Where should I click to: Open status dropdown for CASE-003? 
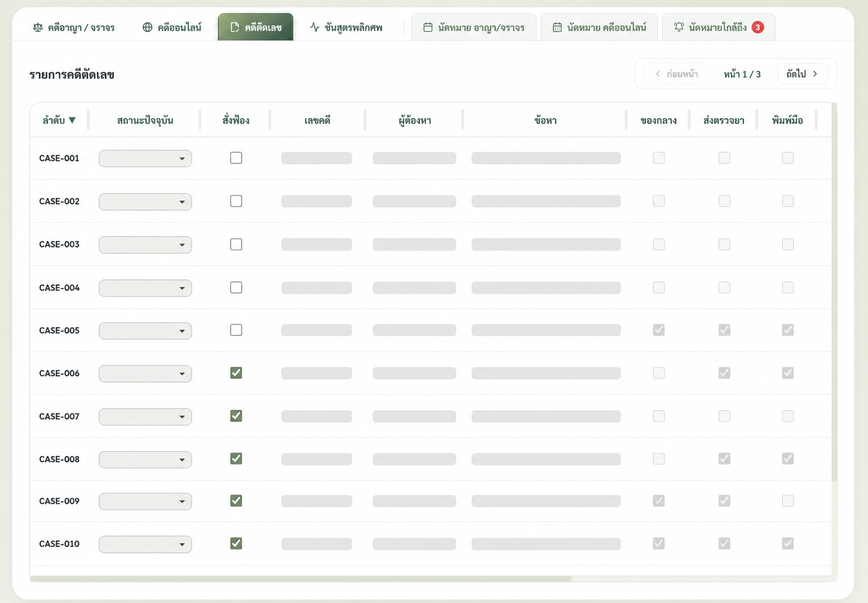145,245
